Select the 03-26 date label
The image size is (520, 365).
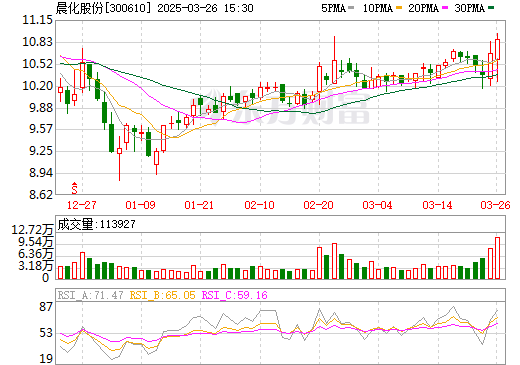(x=495, y=205)
